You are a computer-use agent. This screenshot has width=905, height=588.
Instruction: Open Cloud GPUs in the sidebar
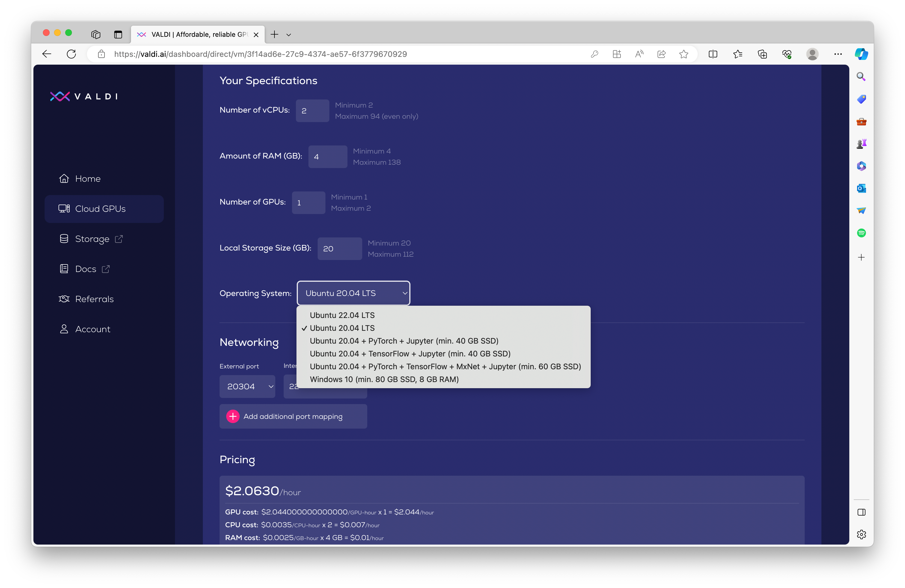104,209
